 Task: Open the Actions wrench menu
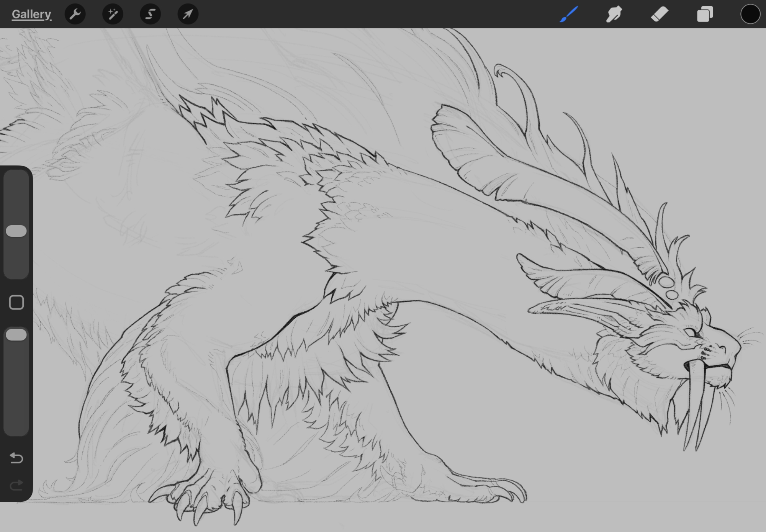pyautogui.click(x=75, y=14)
